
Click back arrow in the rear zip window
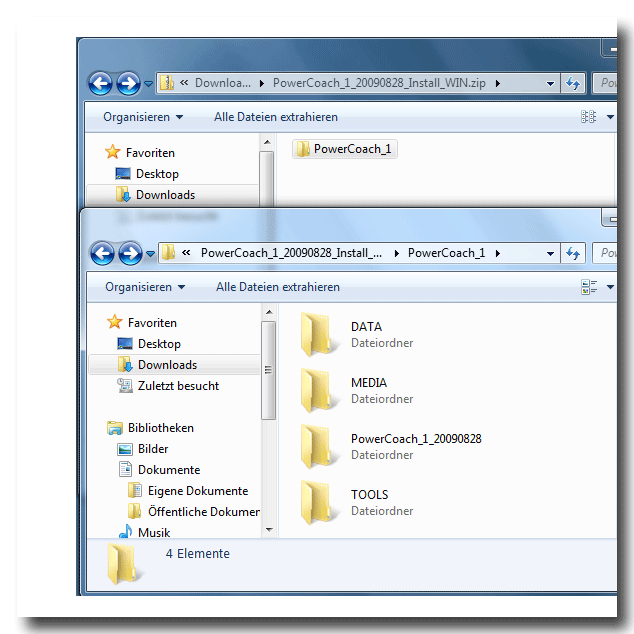100,84
